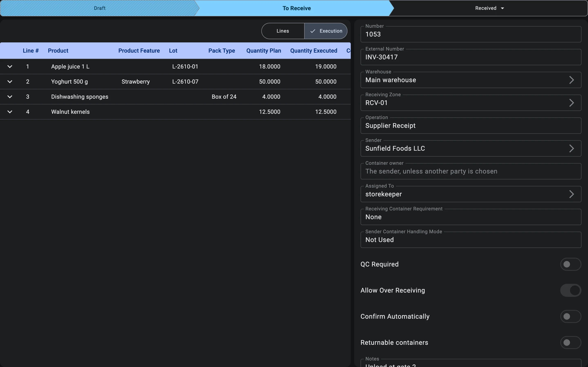588x367 pixels.
Task: Expand line 1 Apple juice row
Action: (10, 66)
